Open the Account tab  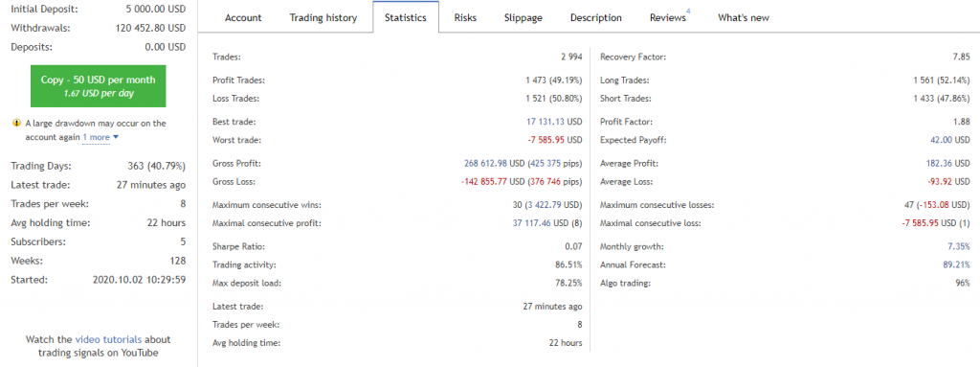coord(243,17)
